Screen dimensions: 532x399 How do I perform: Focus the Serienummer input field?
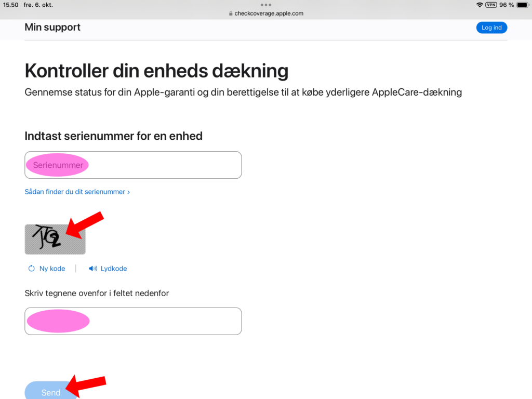(x=133, y=165)
